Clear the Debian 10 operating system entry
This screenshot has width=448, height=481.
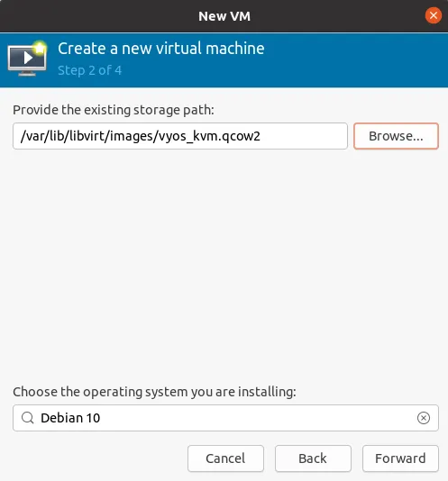tap(424, 418)
